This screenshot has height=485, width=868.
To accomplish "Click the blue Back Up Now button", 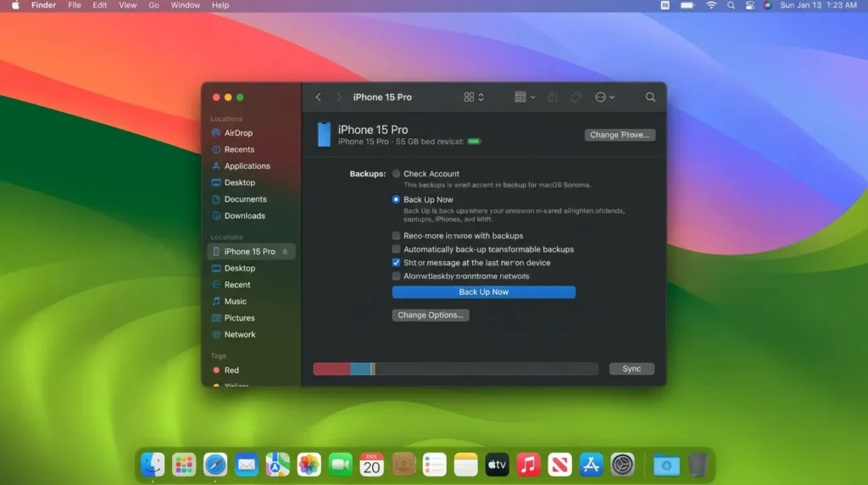I will coord(483,292).
